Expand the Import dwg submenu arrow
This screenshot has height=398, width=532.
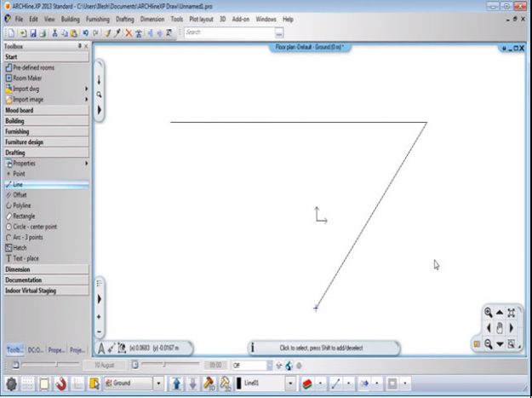point(86,89)
